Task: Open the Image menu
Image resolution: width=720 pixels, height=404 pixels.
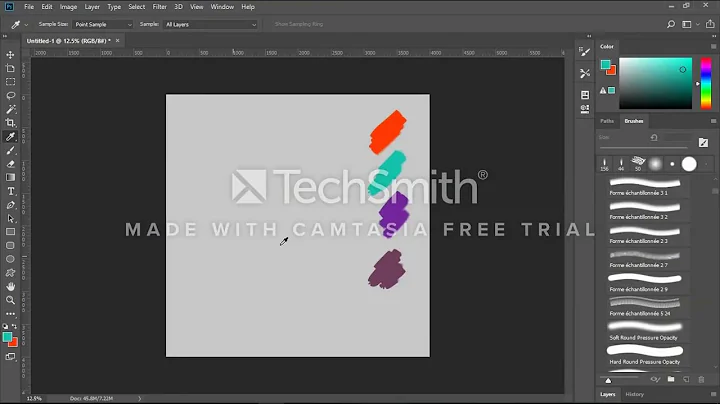Action: point(68,7)
